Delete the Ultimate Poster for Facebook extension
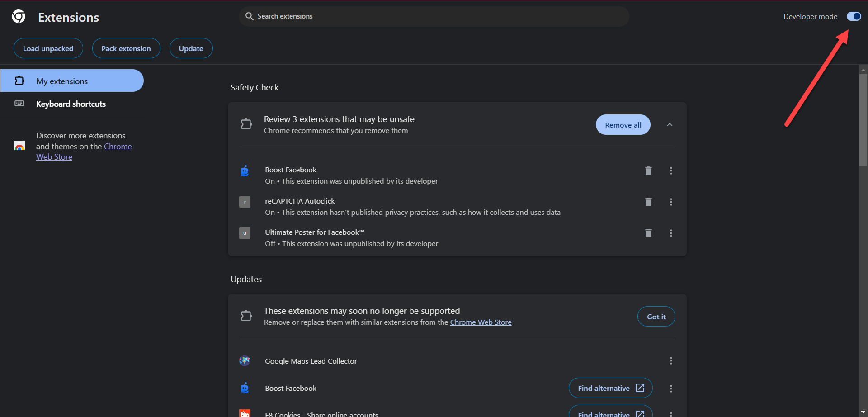 click(648, 233)
